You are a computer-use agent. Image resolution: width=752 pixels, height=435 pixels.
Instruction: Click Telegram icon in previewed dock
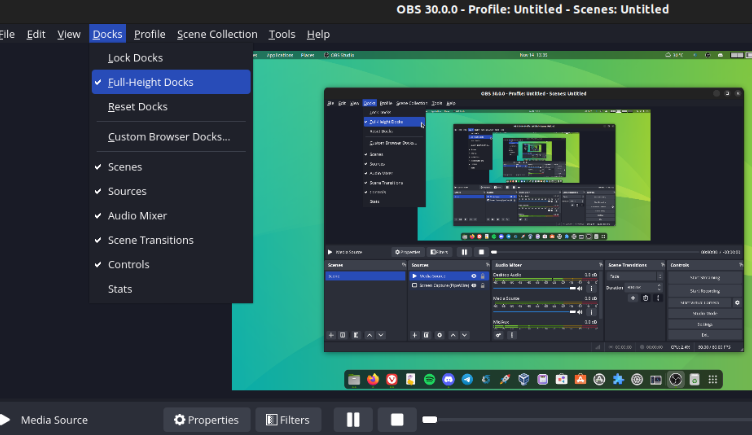(x=467, y=380)
